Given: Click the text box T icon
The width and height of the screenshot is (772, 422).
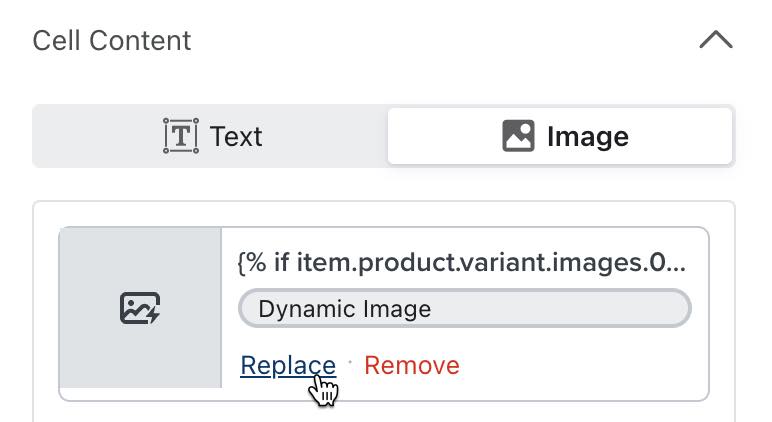Looking at the screenshot, I should 180,136.
